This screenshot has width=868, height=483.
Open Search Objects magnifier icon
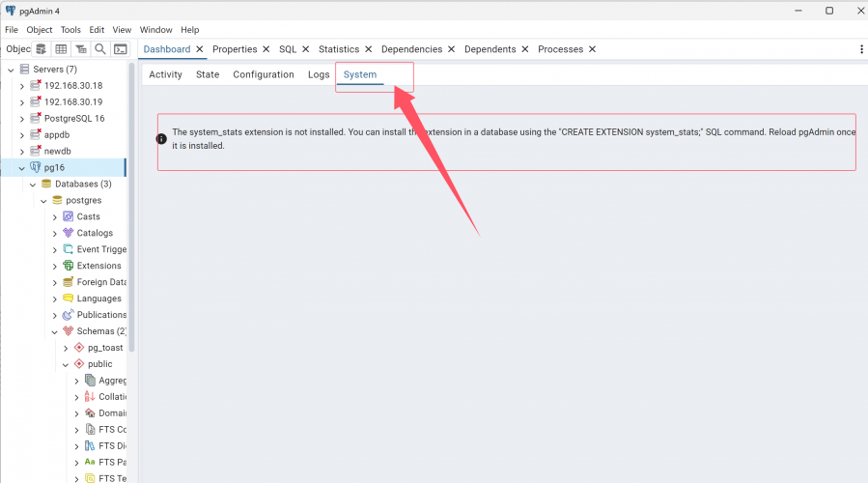100,49
